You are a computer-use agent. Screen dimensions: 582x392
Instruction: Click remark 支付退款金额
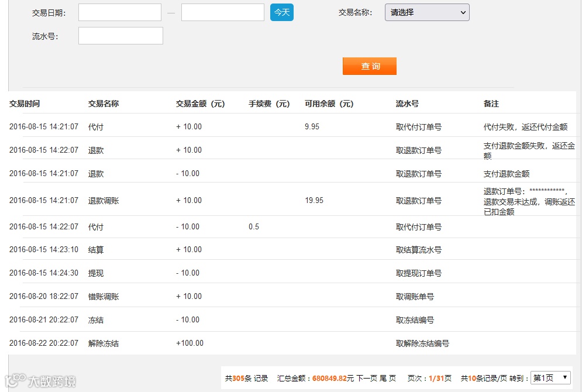pos(507,174)
